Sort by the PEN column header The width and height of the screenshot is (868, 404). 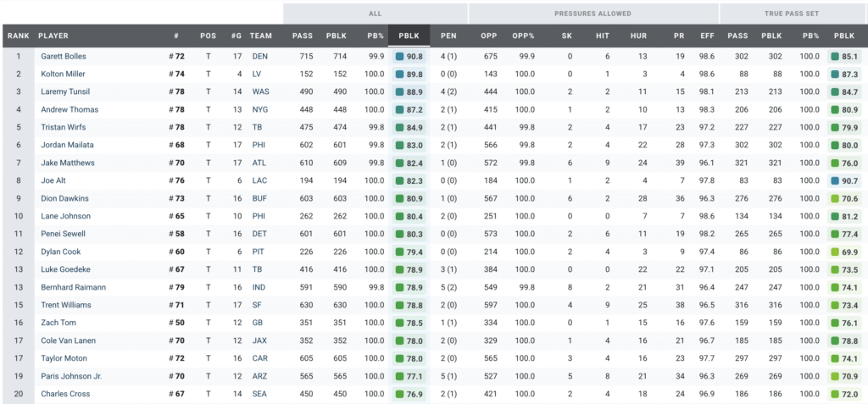[448, 36]
